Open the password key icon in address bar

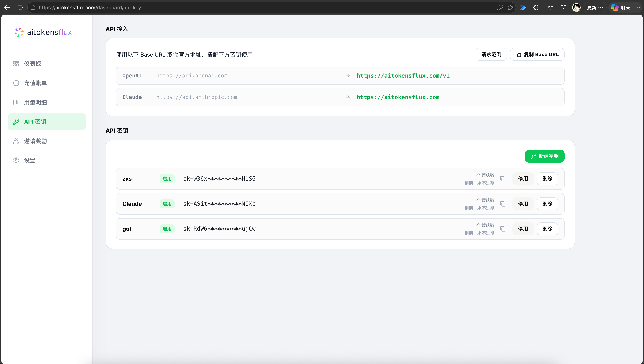500,8
